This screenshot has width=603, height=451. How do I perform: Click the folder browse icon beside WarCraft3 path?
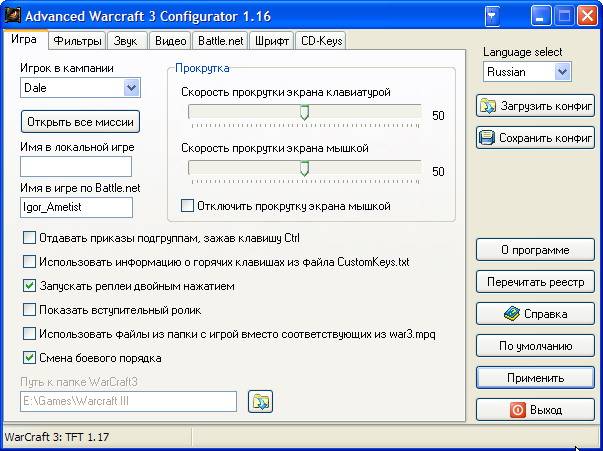pyautogui.click(x=260, y=401)
